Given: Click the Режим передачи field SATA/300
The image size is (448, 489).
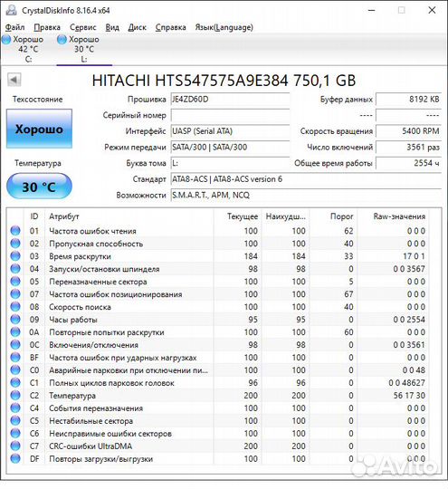Looking at the screenshot, I should point(230,148).
